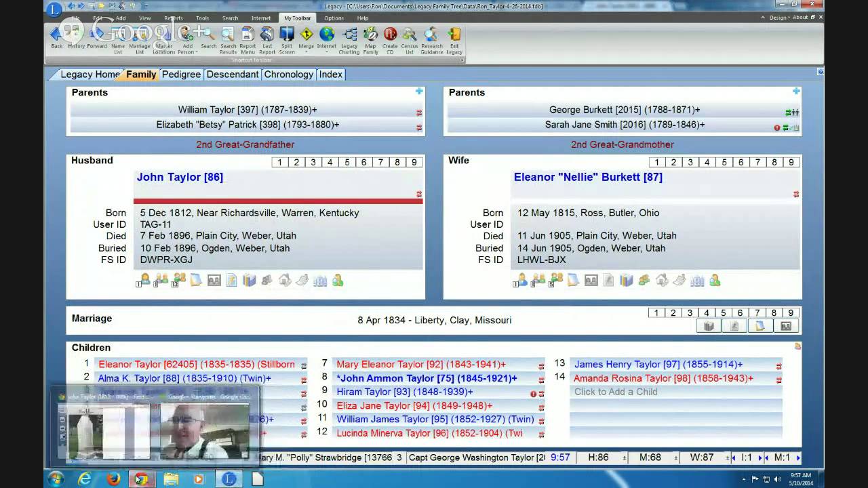The image size is (868, 488).
Task: Launch Legacy Charting from toolbar
Action: [x=349, y=41]
